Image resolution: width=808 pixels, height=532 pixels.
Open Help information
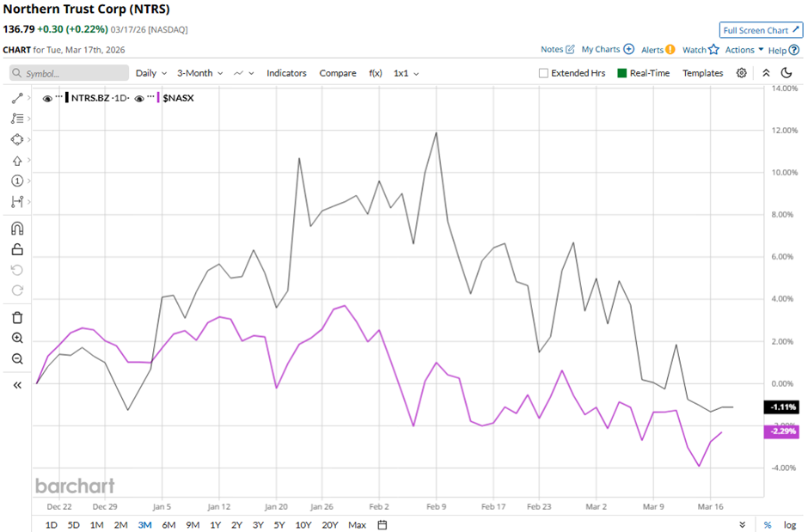(x=784, y=50)
